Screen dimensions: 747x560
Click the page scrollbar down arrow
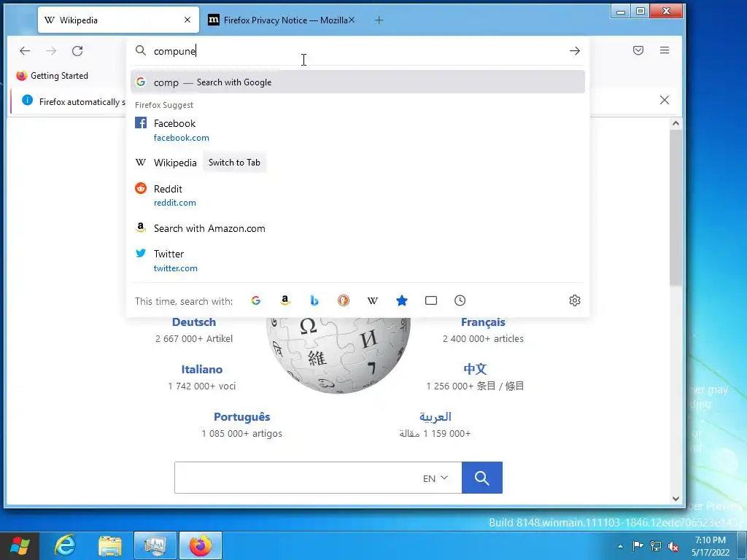point(676,499)
